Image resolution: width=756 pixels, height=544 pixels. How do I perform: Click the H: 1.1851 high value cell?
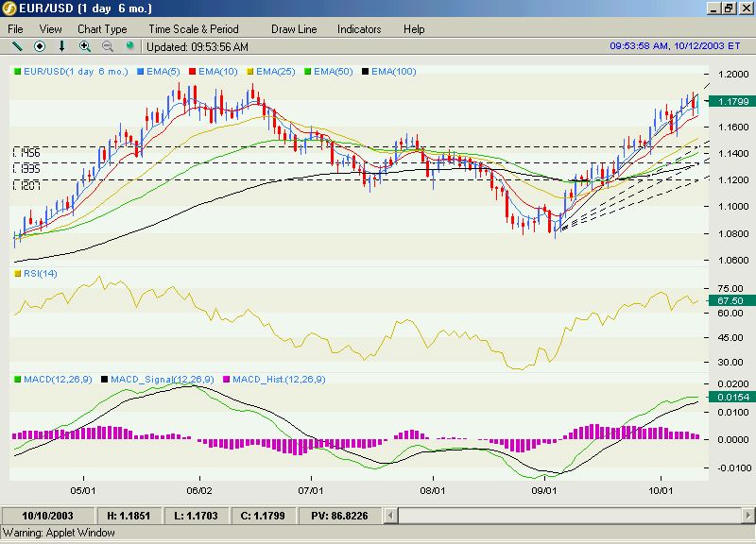coord(129,516)
